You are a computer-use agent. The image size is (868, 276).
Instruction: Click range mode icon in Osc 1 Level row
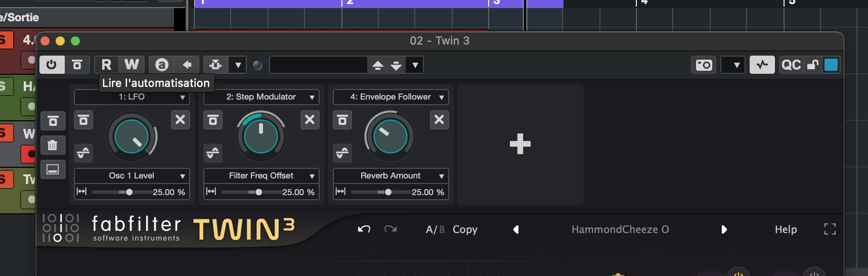point(82,192)
